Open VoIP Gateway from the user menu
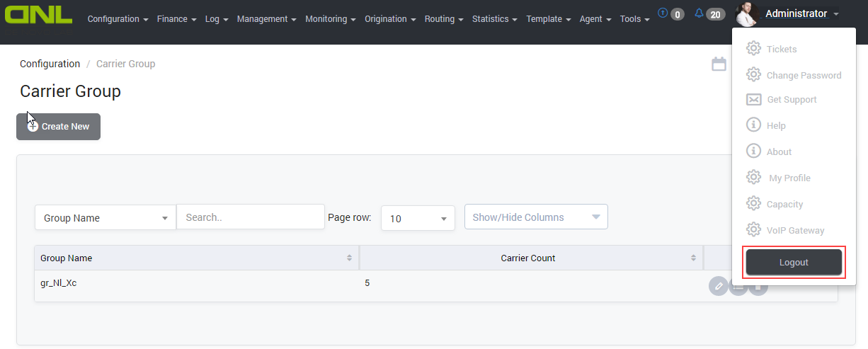868x349 pixels. point(795,230)
